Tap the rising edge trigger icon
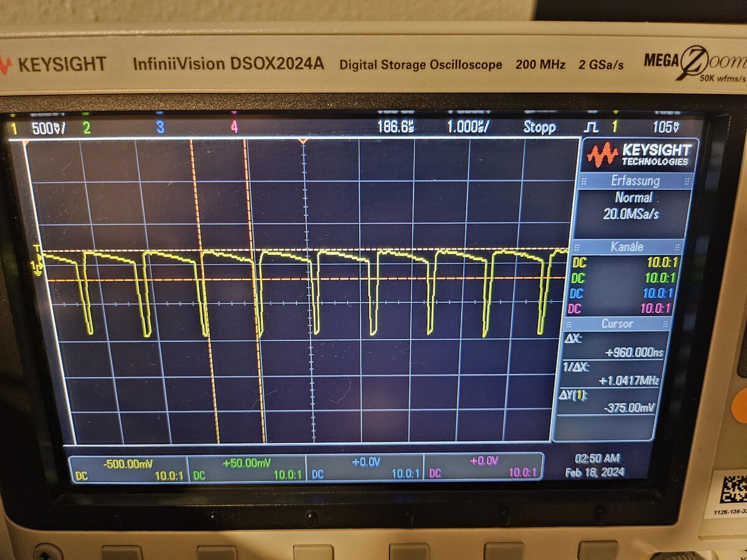The image size is (747, 560). click(591, 127)
